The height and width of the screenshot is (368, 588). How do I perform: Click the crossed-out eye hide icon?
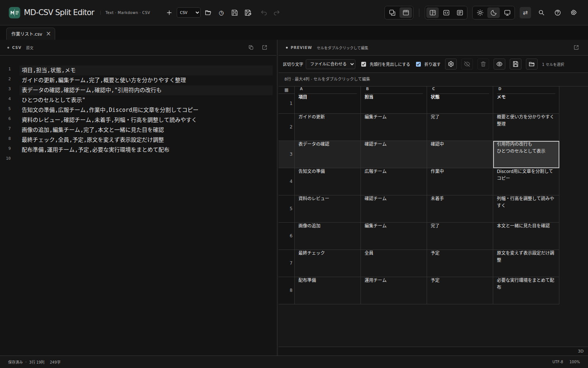(x=467, y=64)
